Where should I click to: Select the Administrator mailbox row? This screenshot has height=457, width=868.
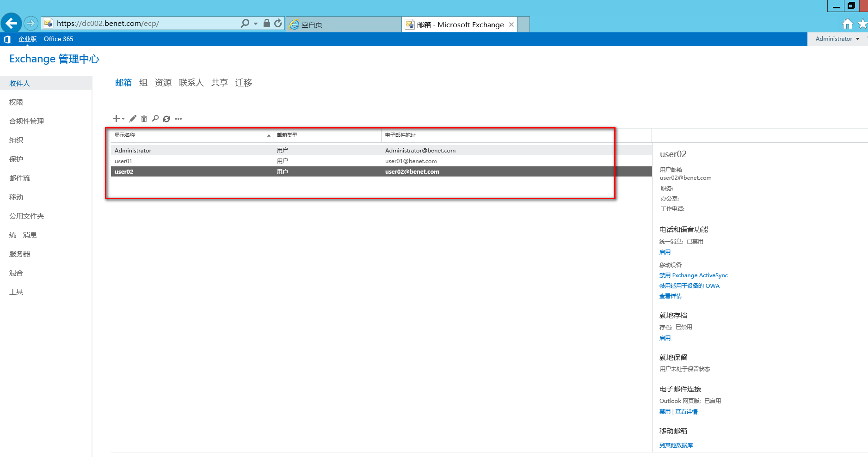pos(382,151)
